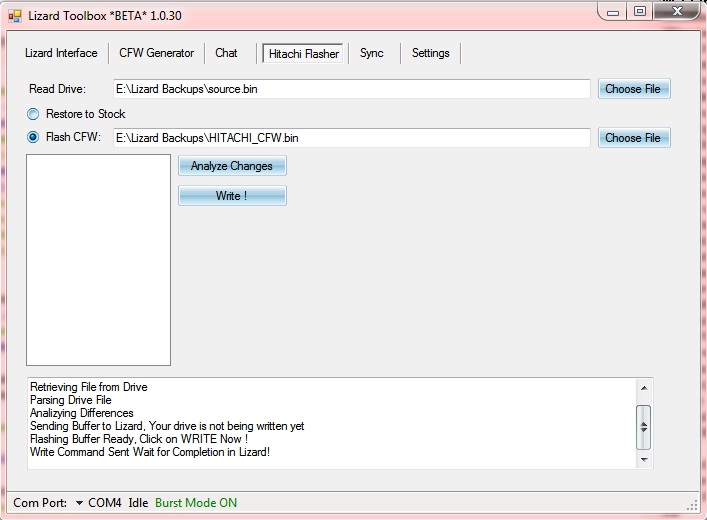
Task: Choose File for Flash CFW
Action: coord(634,138)
